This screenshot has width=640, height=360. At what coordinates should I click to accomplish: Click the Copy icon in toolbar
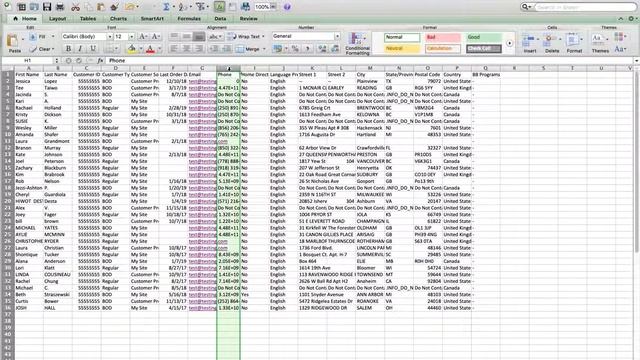pos(89,7)
